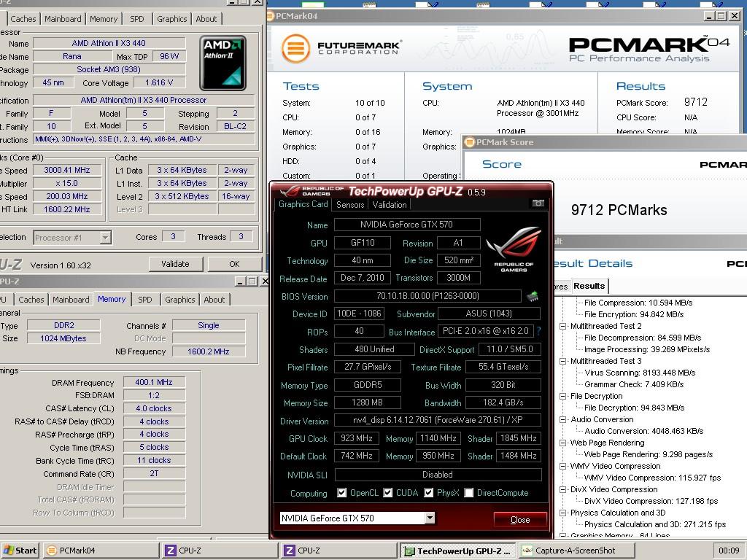Image resolution: width=747 pixels, height=560 pixels.
Task: Collapse WMV Video Compression tree node
Action: coord(562,466)
